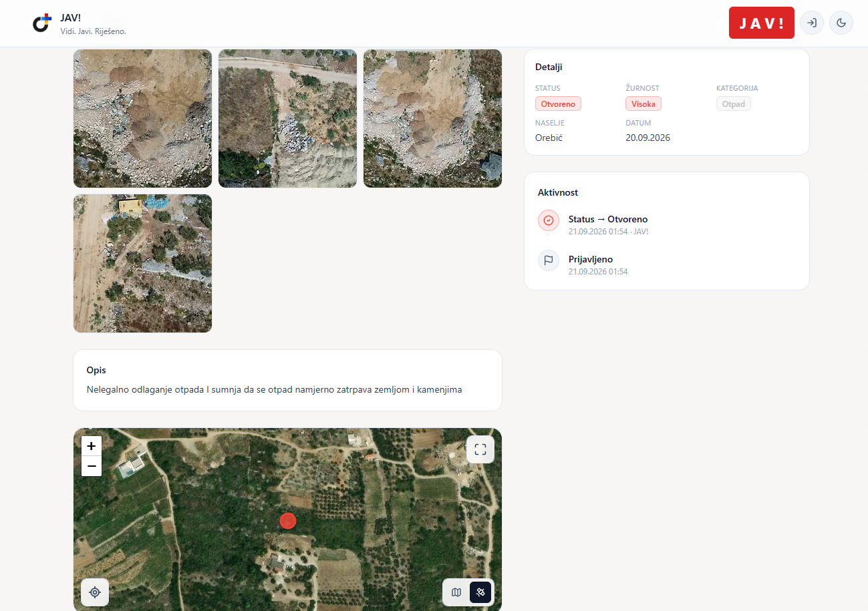Image resolution: width=868 pixels, height=611 pixels.
Task: Switch to standard map layer view
Action: 456,592
